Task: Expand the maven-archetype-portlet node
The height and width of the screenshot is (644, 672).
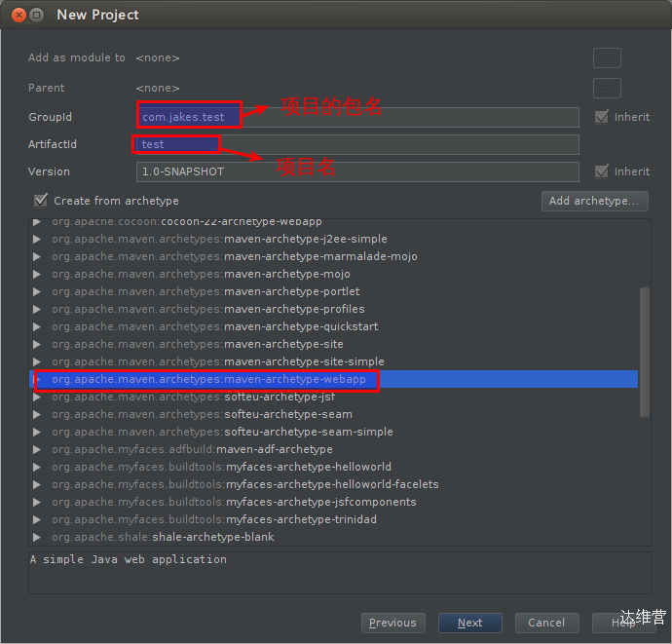Action: [37, 291]
